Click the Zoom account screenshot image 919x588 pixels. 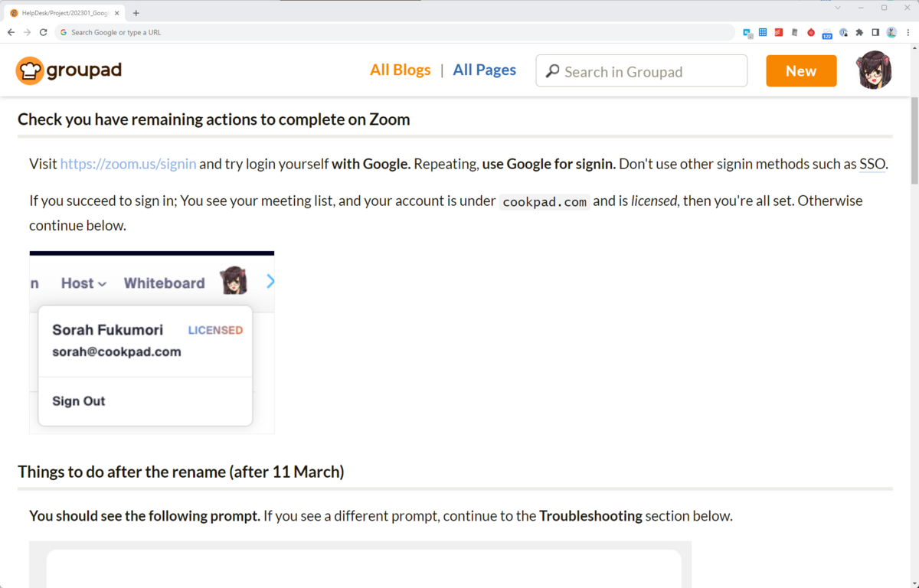point(152,342)
